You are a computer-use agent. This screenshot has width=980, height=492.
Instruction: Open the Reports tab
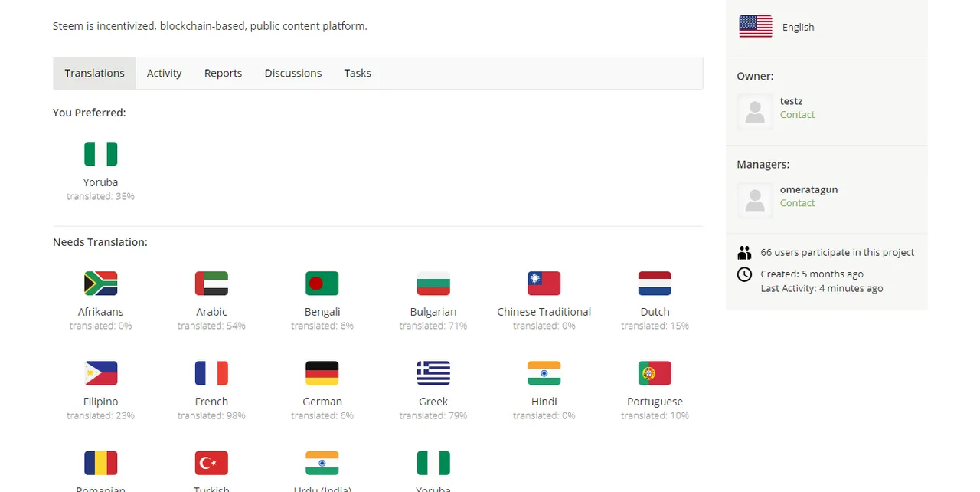(x=223, y=73)
